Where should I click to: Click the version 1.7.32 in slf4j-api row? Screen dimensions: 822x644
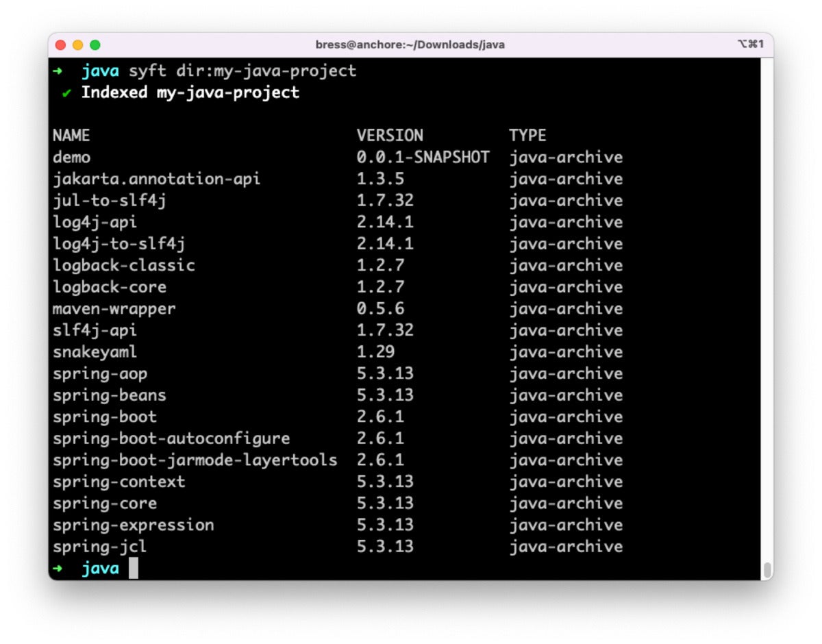(385, 331)
